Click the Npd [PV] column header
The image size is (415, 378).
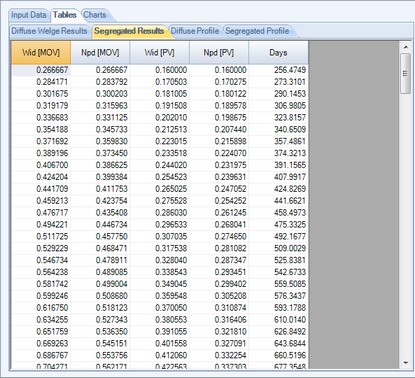[219, 53]
